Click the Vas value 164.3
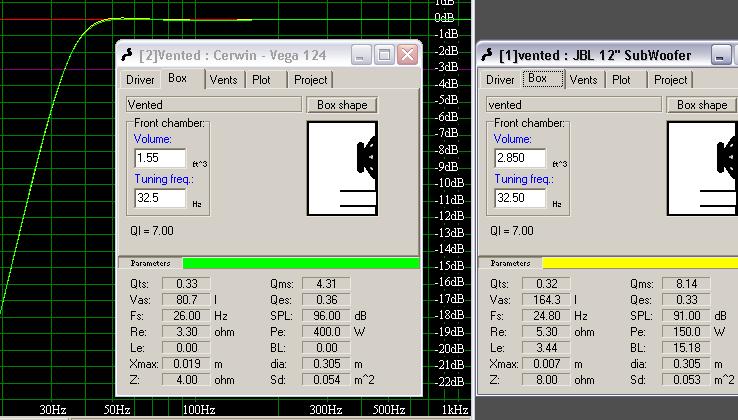Viewport: 738px width, 420px height. [546, 300]
